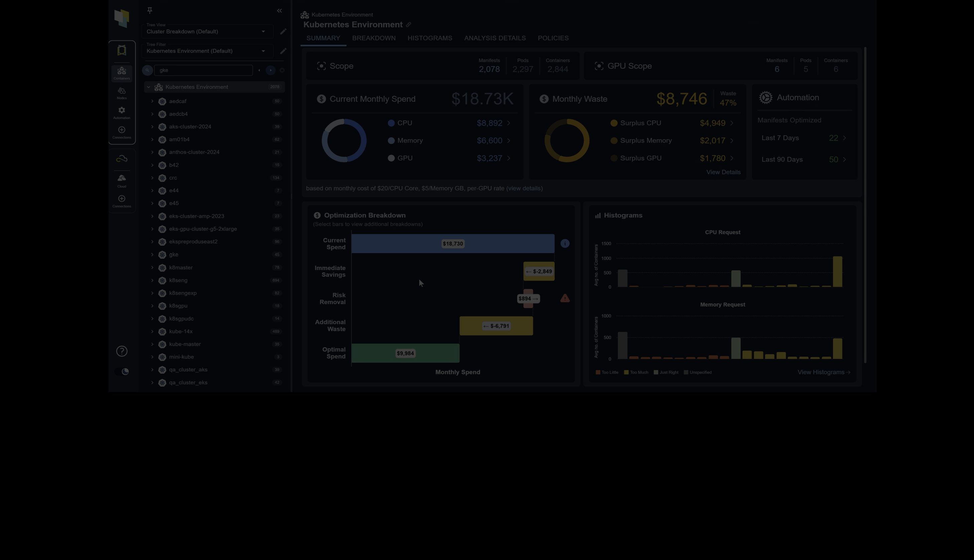Edit the Tree View configuration
This screenshot has width=974, height=560.
click(x=283, y=31)
